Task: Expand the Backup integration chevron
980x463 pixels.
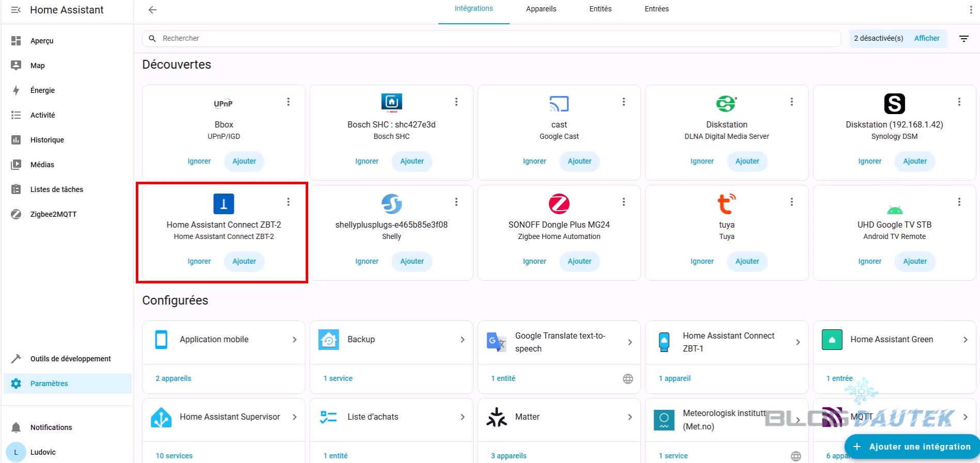Action: (x=462, y=340)
